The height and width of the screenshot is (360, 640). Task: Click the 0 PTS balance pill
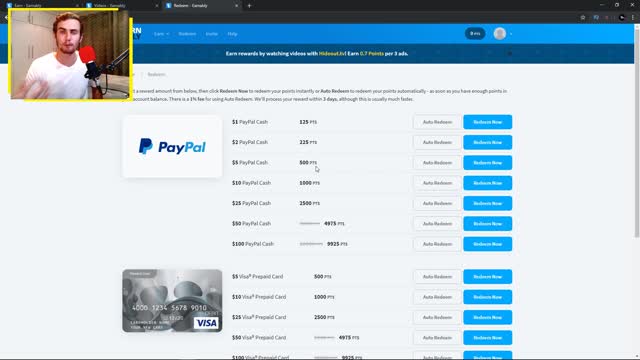[x=475, y=33]
